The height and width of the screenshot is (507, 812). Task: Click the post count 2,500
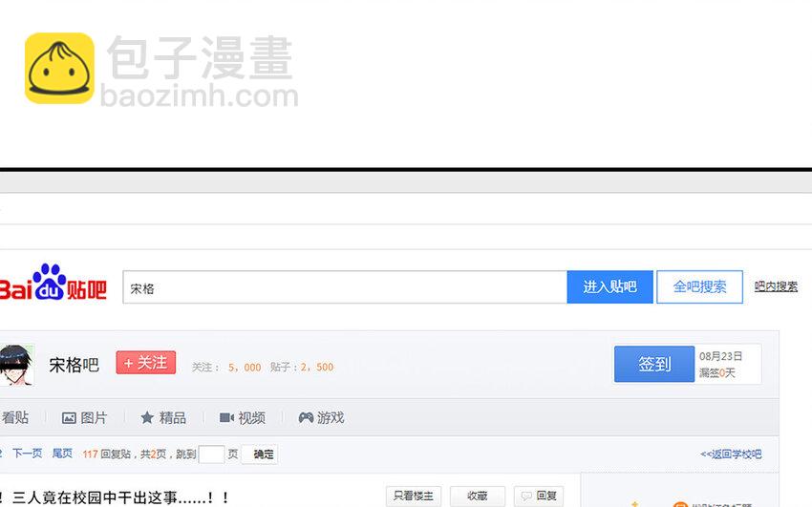pos(317,368)
